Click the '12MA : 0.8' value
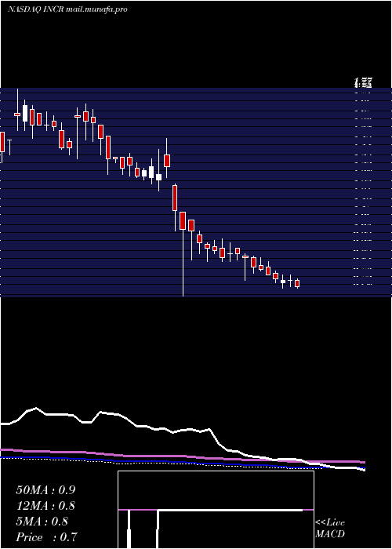392x549 pixels. (45, 506)
